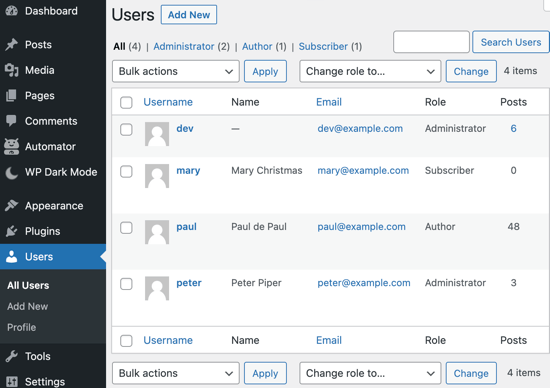Click email peter@example.com
This screenshot has height=388, width=550.
pyautogui.click(x=364, y=283)
